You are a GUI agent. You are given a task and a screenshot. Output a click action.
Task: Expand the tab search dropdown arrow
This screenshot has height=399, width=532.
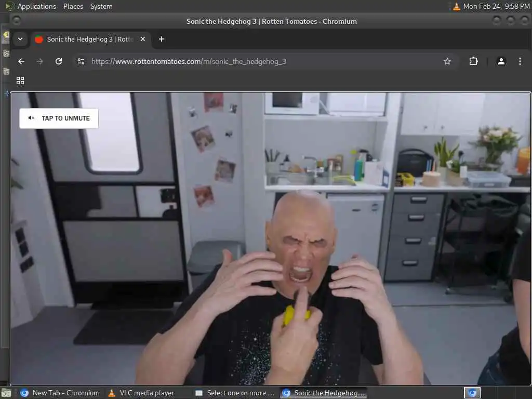(x=20, y=39)
